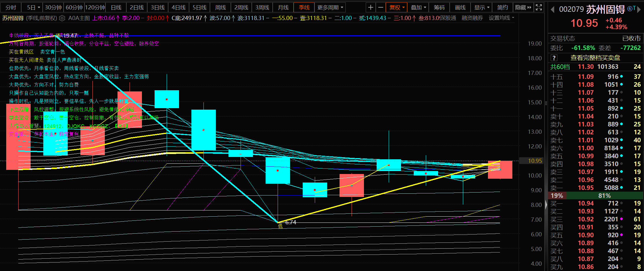Open 设置均线 moving average dropdown
Image resolution: width=644 pixels, height=271 pixels.
click(501, 18)
